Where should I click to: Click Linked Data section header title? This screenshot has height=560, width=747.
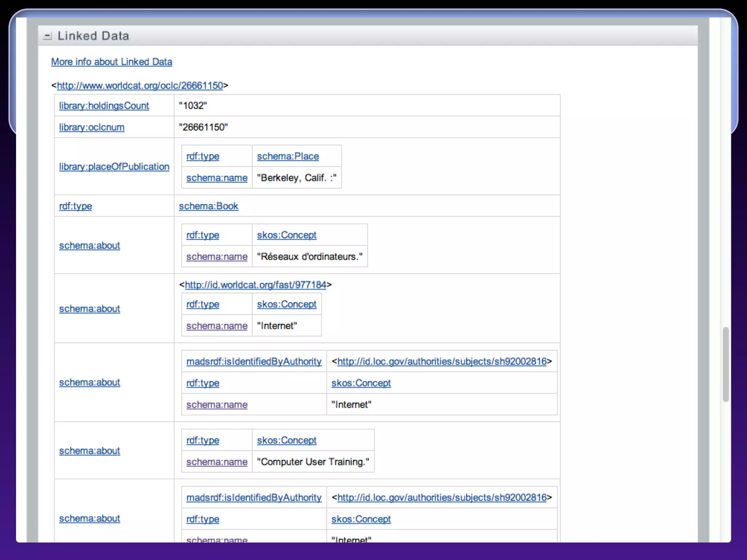tap(93, 36)
